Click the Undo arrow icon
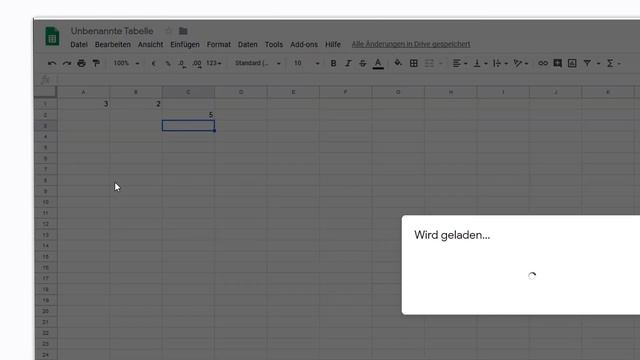 pyautogui.click(x=51, y=63)
